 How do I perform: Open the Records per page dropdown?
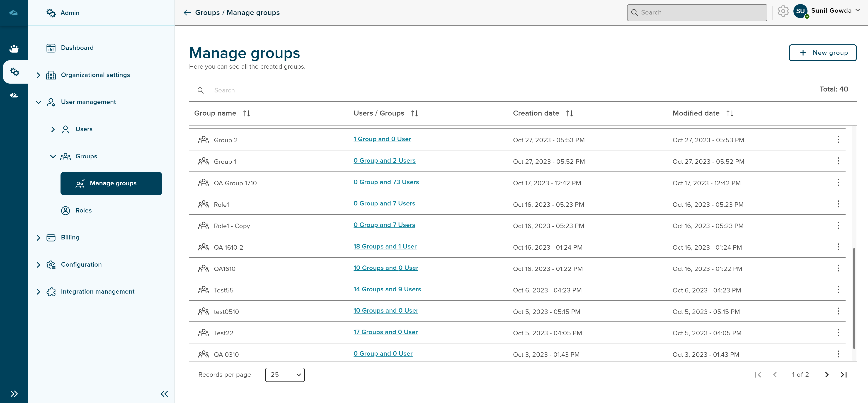pos(284,374)
